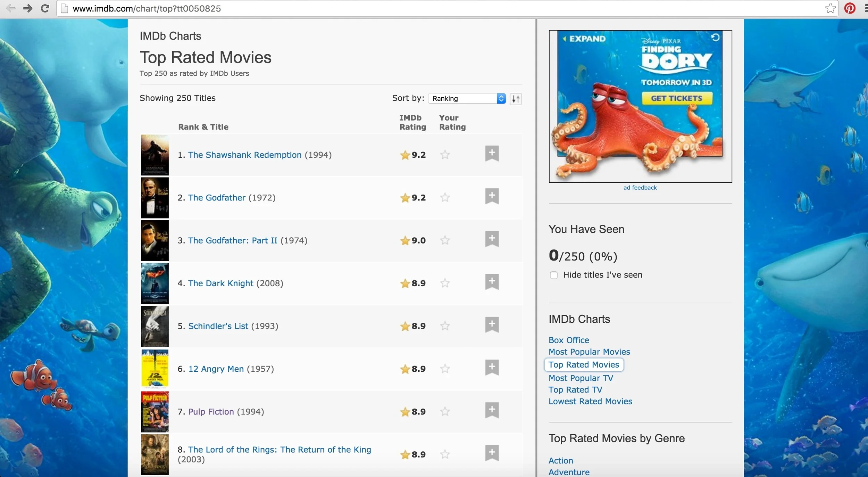Click 12 Angry Men poster thumbnail
The height and width of the screenshot is (477, 868).
[x=155, y=369]
